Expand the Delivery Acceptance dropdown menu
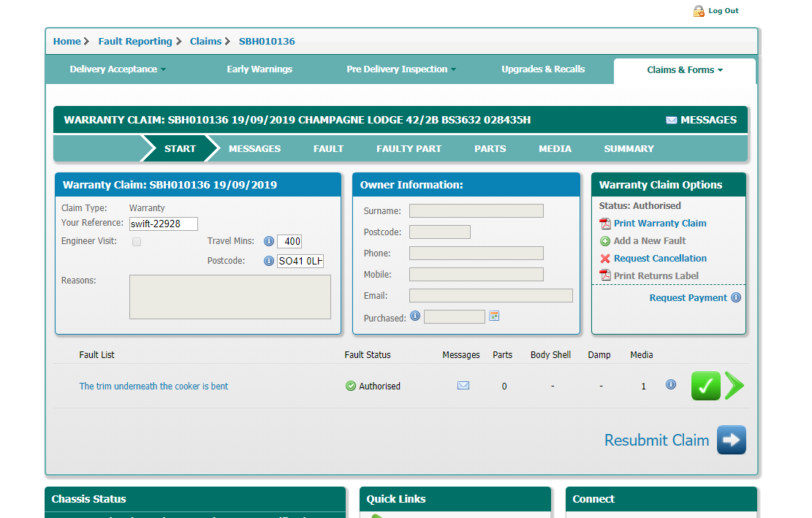The image size is (812, 518). [118, 69]
